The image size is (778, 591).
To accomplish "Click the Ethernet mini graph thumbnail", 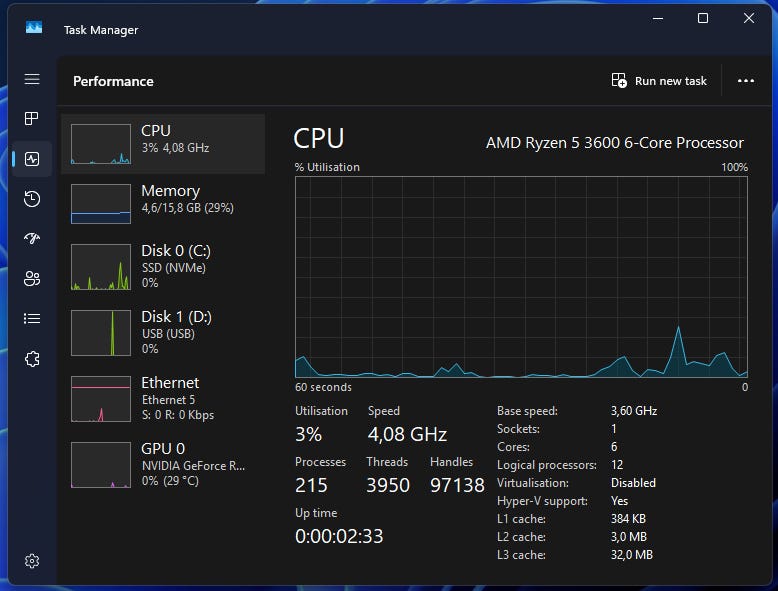I will (101, 398).
